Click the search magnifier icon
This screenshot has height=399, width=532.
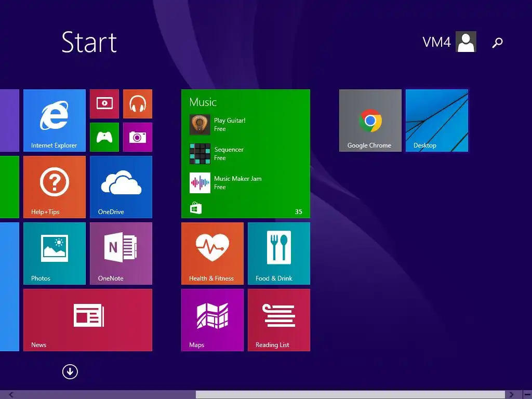(497, 43)
